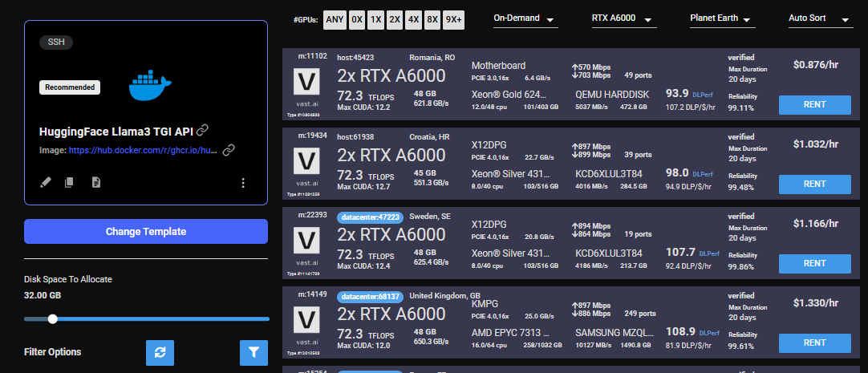The image size is (868, 373).
Task: Click Max CUDA: 12.7 text
Action: (x=363, y=186)
